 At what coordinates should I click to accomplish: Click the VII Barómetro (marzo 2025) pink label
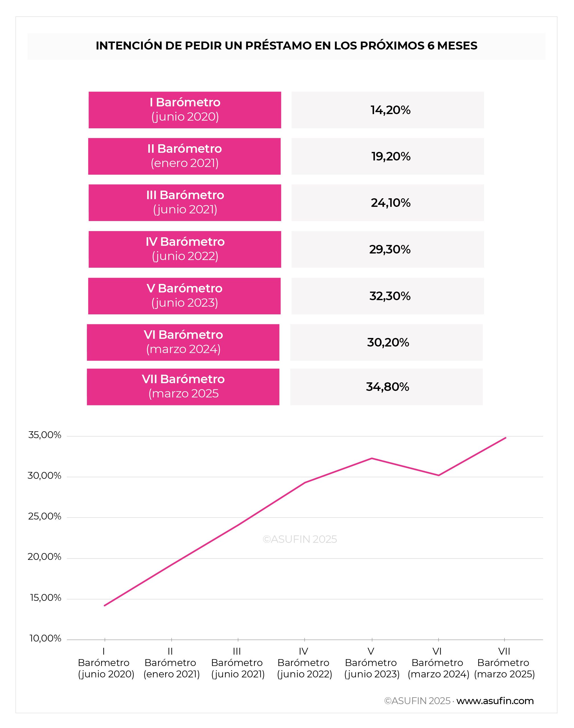point(183,387)
